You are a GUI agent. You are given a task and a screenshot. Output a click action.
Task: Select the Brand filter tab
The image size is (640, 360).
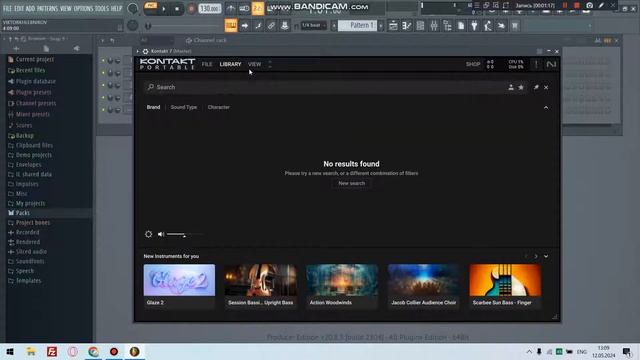pos(153,107)
